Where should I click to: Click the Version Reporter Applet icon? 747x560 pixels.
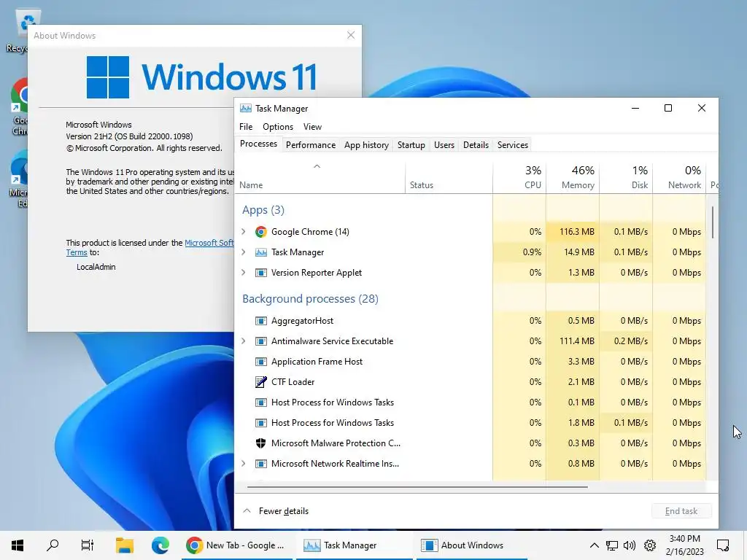[x=260, y=273]
